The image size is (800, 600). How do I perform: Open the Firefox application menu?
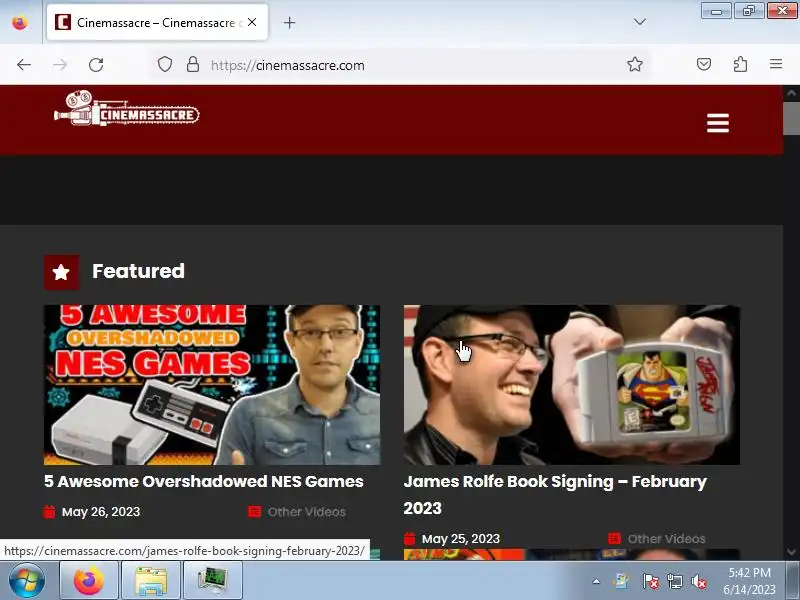point(776,64)
